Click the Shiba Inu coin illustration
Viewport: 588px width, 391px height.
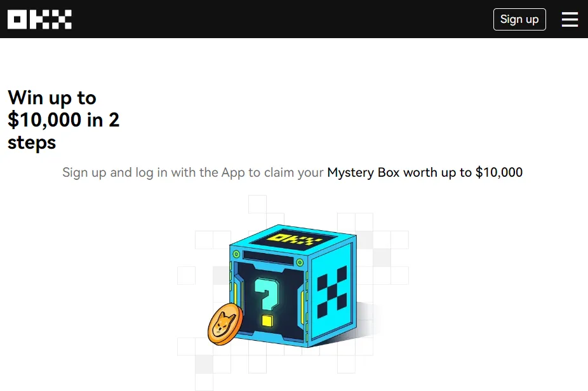tap(225, 324)
